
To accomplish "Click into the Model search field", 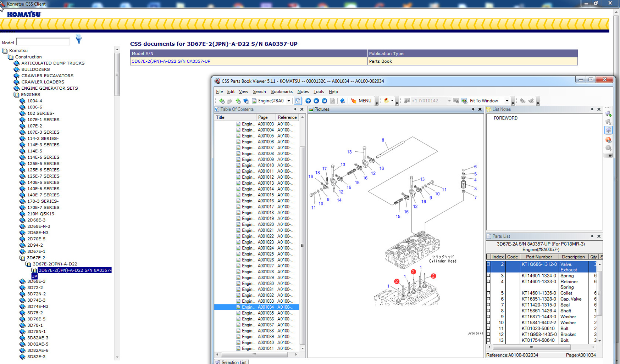I will (x=43, y=42).
